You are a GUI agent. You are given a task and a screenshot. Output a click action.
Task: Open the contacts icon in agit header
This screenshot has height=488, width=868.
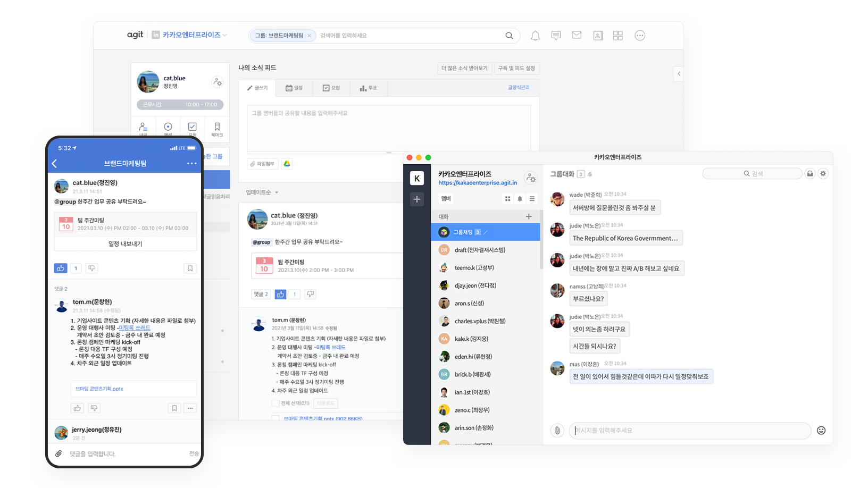point(598,36)
